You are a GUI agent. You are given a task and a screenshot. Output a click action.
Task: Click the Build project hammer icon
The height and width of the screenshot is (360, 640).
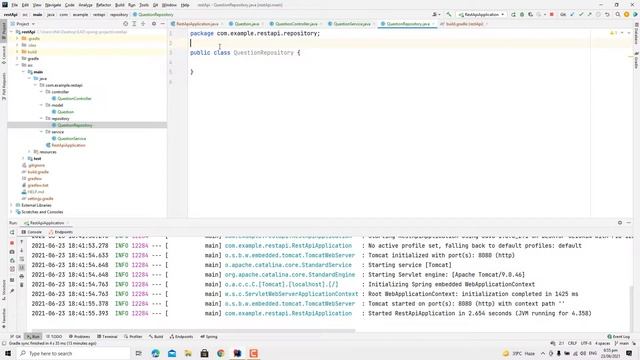(x=449, y=15)
